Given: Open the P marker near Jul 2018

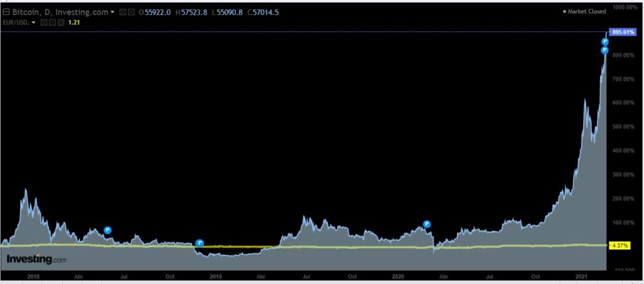Looking at the screenshot, I should (x=108, y=230).
